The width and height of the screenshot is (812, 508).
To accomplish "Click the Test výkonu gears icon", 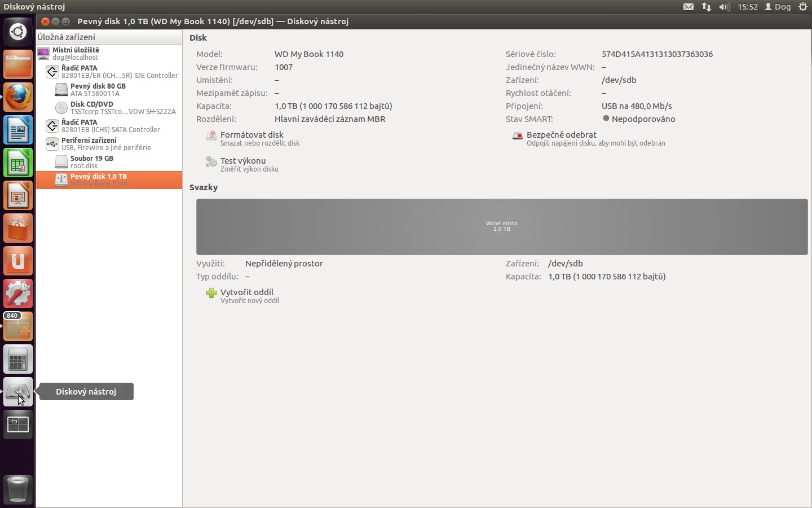I will pos(211,162).
